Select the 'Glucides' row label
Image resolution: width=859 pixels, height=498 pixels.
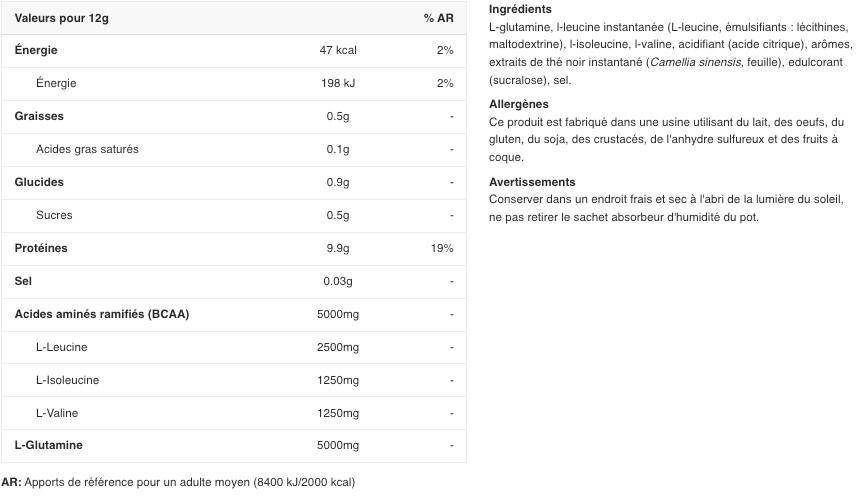coord(39,182)
